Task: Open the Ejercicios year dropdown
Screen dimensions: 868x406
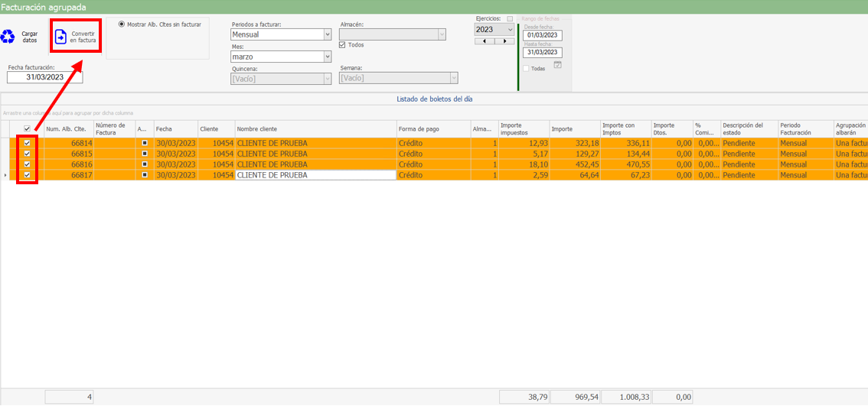Action: (x=511, y=30)
